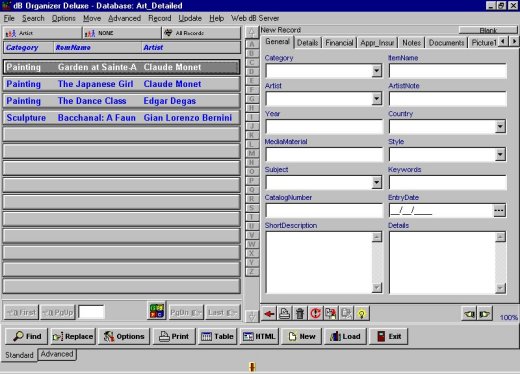Image resolution: width=520 pixels, height=374 pixels.
Task: Click the grayed paste record icon
Action: (x=346, y=314)
